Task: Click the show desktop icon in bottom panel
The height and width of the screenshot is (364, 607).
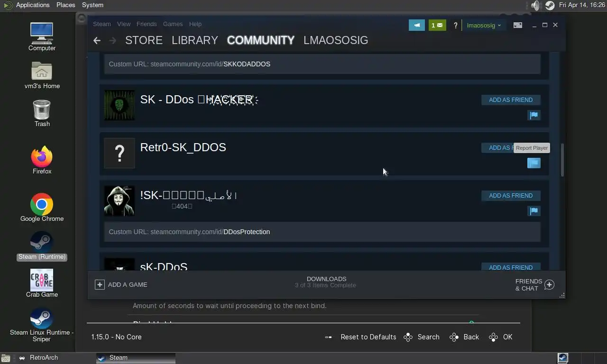Action: [6, 358]
